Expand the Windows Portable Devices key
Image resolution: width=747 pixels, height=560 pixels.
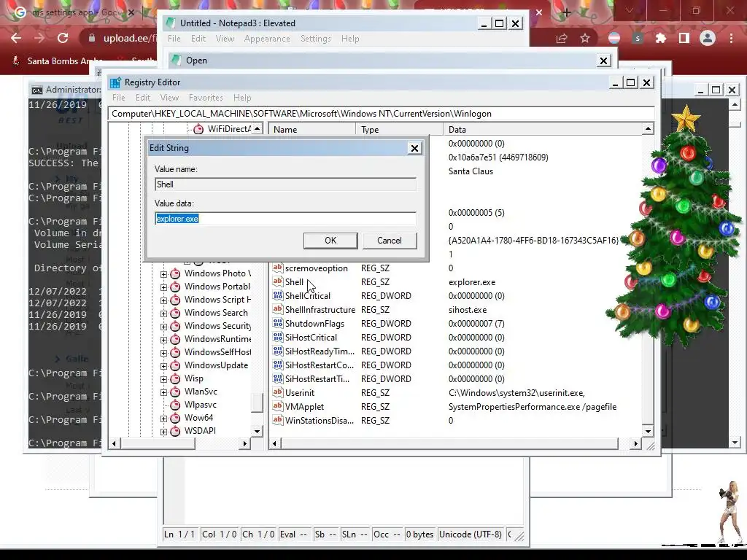coord(164,287)
